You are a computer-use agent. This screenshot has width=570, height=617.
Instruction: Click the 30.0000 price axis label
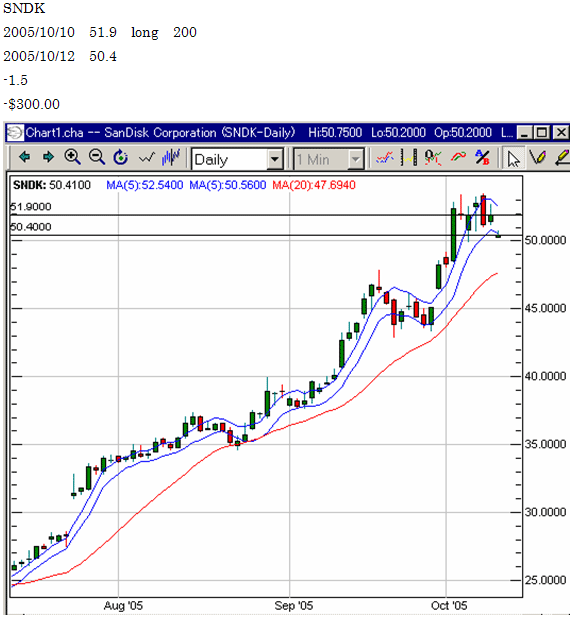point(545,512)
